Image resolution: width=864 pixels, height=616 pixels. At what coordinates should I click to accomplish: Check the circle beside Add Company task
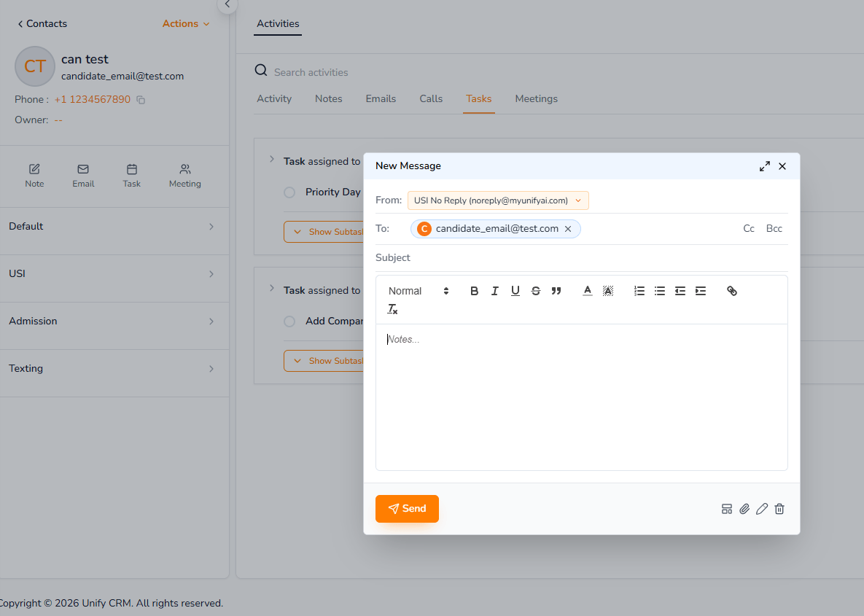click(289, 321)
